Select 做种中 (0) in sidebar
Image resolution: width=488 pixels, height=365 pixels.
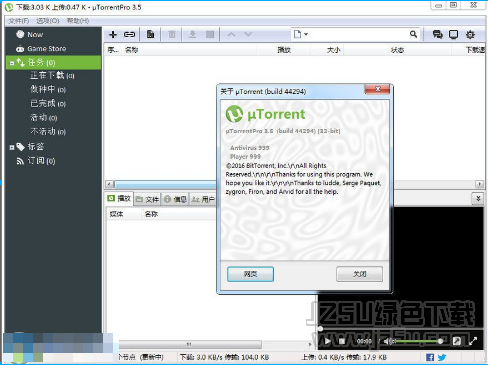pyautogui.click(x=48, y=89)
